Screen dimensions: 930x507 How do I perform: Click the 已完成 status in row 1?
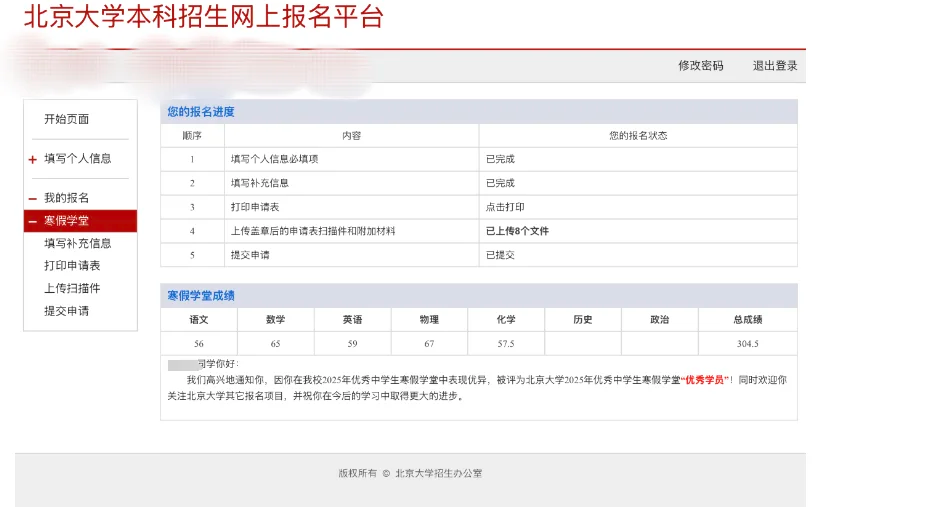pos(500,159)
